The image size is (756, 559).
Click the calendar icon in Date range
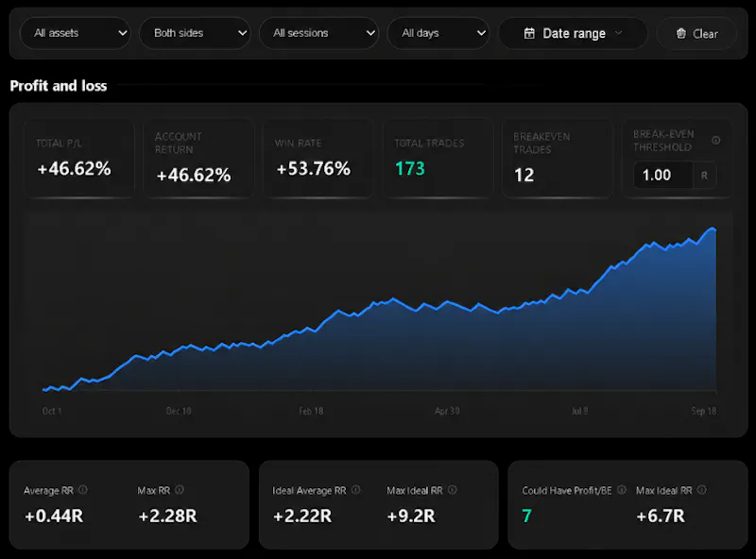[529, 33]
